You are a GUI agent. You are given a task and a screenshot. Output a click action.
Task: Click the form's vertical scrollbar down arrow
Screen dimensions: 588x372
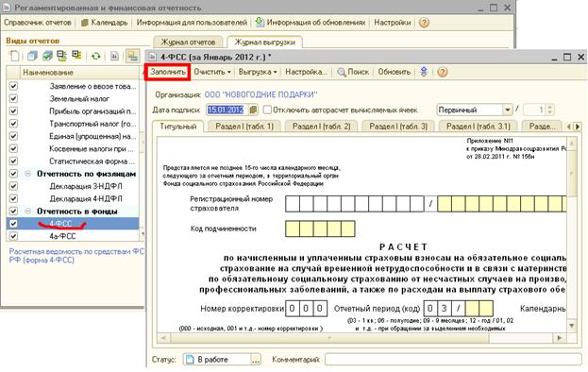click(572, 325)
